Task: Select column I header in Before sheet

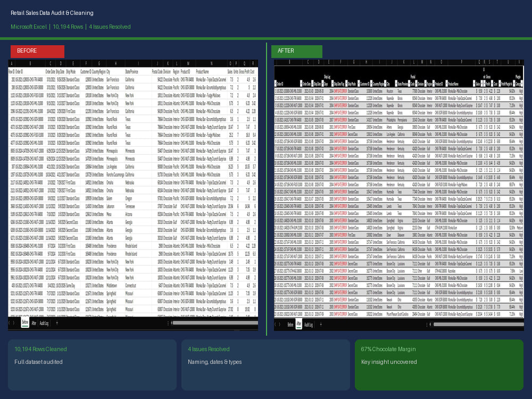Action: [x=138, y=63]
